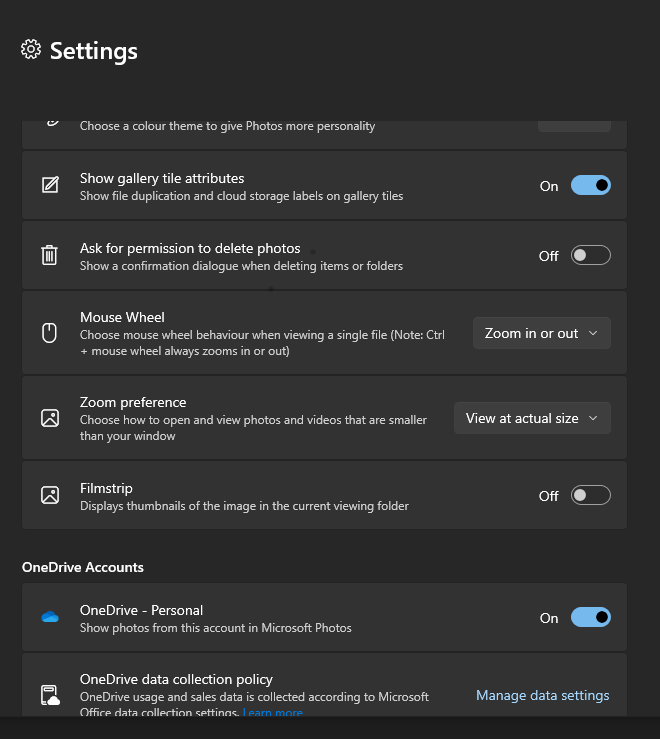Click the Settings gear icon in header
The height and width of the screenshot is (739, 660).
31,49
